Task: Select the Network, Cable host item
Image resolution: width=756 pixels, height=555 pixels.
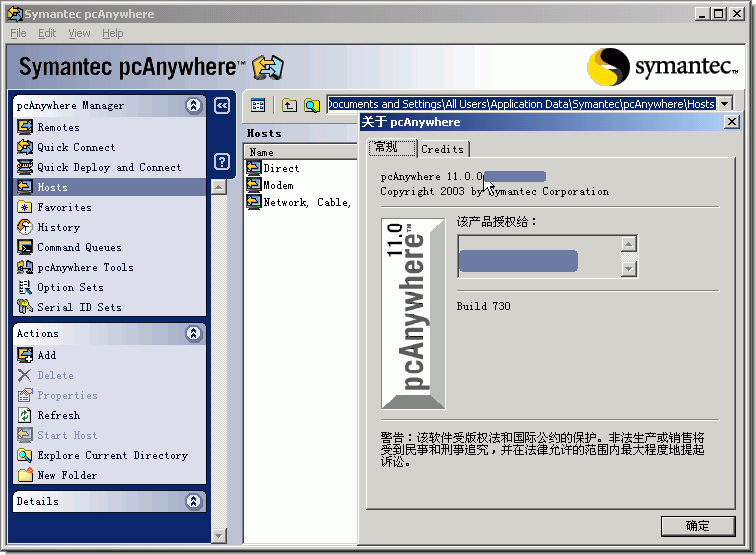Action: (x=299, y=202)
